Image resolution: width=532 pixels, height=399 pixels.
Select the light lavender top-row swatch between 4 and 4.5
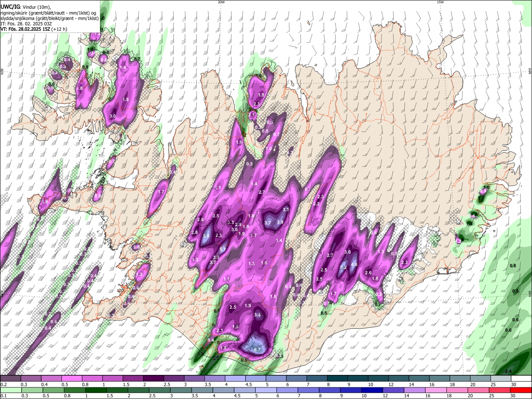pyautogui.click(x=235, y=379)
